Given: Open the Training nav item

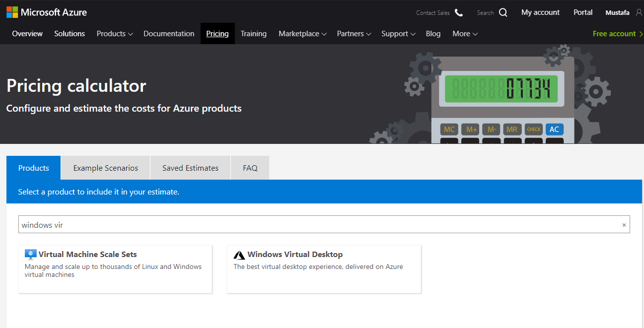Looking at the screenshot, I should (254, 34).
